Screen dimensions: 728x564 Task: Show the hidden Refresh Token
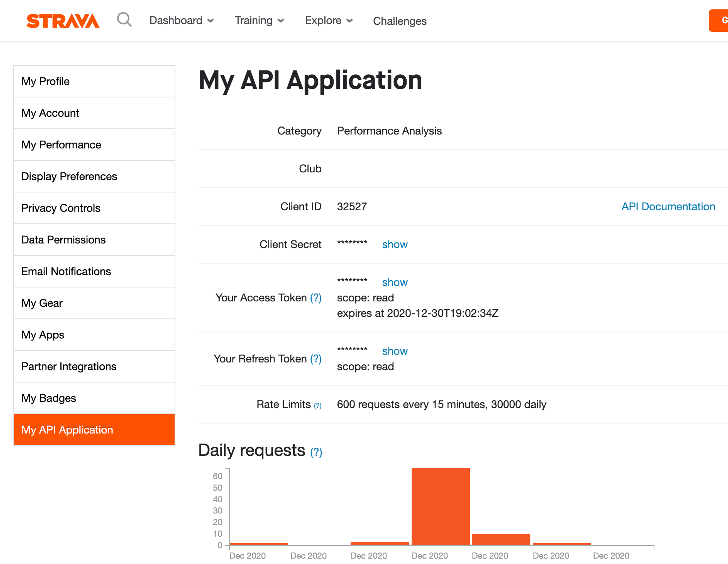click(394, 351)
